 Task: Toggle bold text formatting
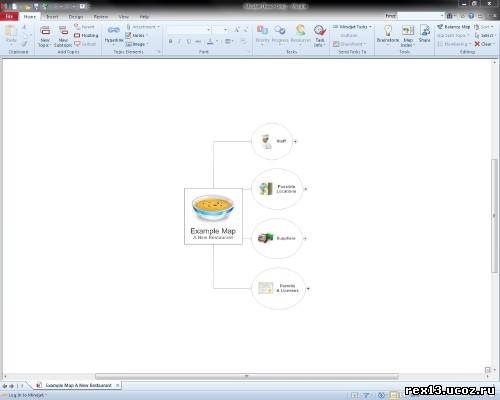[x=171, y=41]
